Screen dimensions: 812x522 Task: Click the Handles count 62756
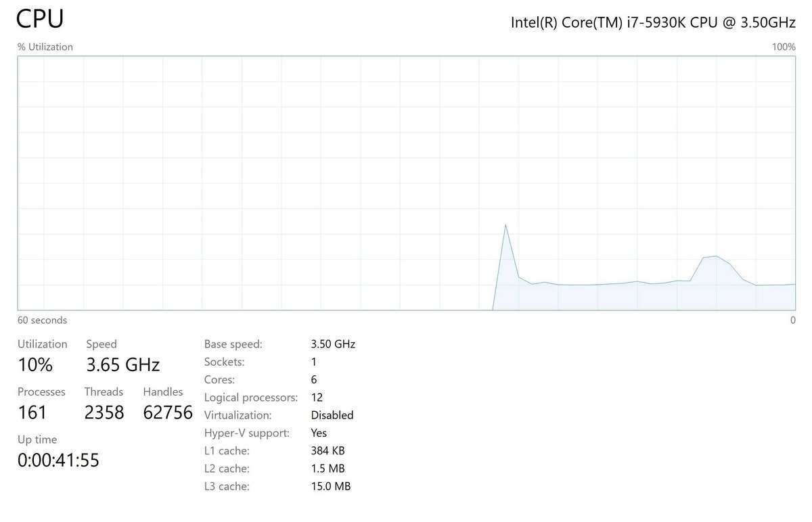[x=168, y=412]
